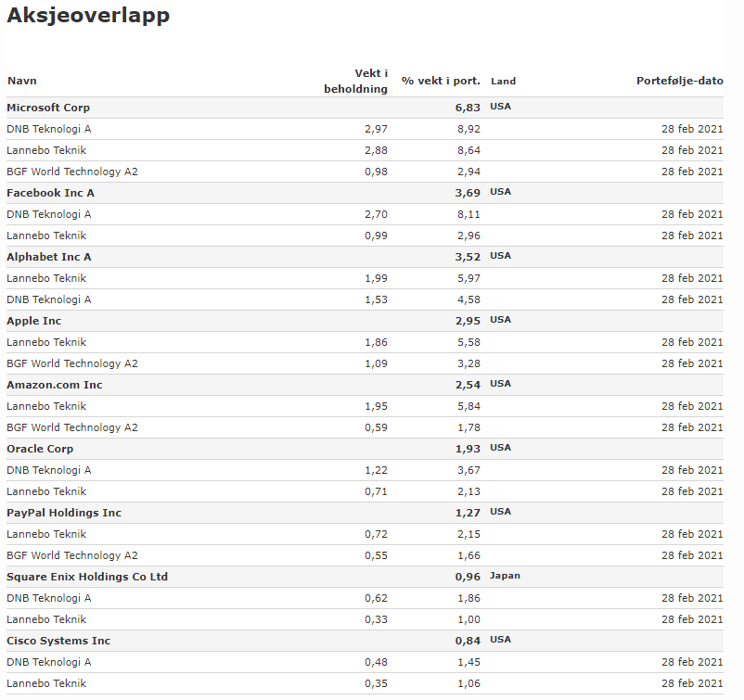Open Lannebo Teknik under PayPal Holdings Inc
The image size is (744, 700).
tap(46, 534)
